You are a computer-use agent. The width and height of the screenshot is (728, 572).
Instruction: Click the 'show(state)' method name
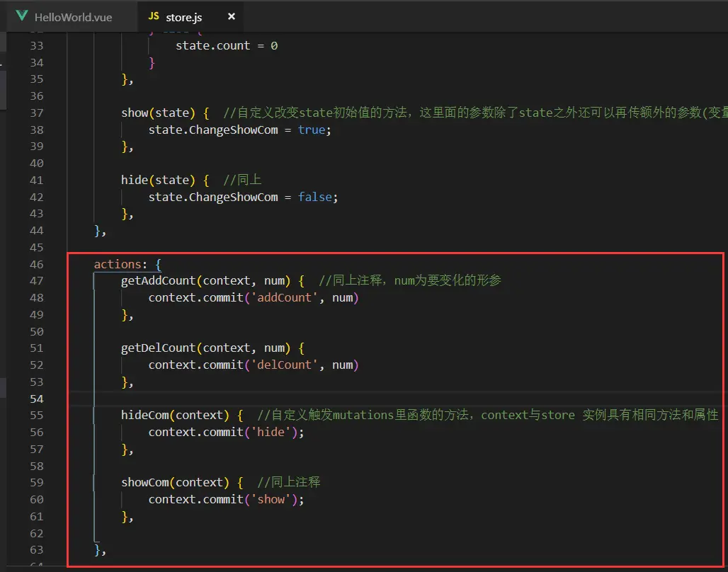point(159,113)
